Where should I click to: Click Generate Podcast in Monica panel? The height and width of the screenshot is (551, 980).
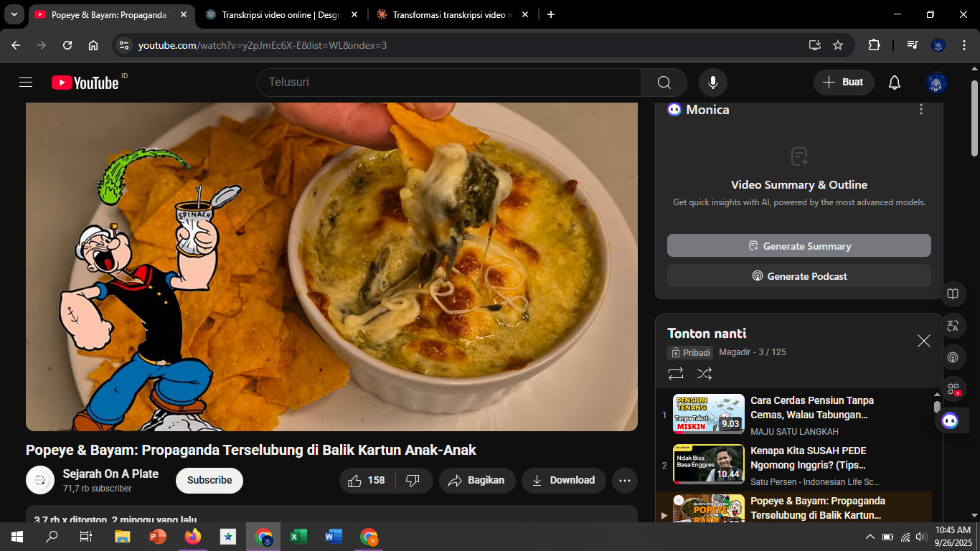click(x=799, y=276)
